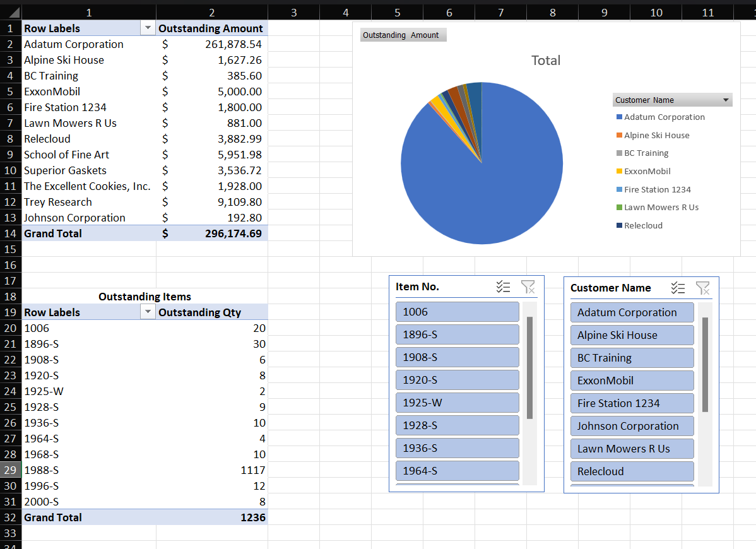
Task: Select the Relecloud item in Customer Name slicer
Action: [632, 471]
